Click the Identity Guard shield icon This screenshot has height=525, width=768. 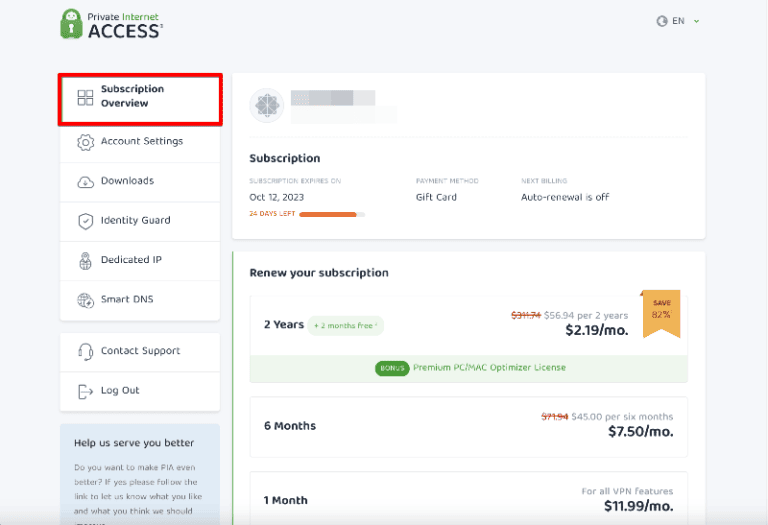[x=85, y=221]
